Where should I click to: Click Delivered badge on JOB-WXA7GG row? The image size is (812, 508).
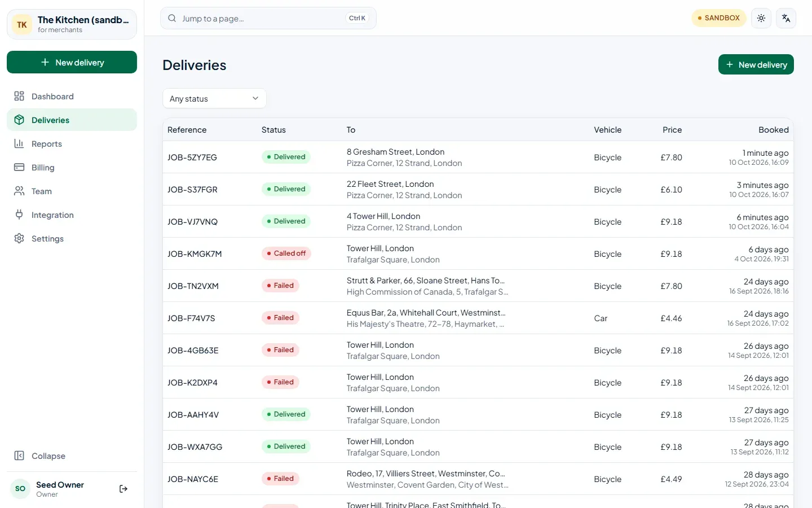tap(286, 446)
